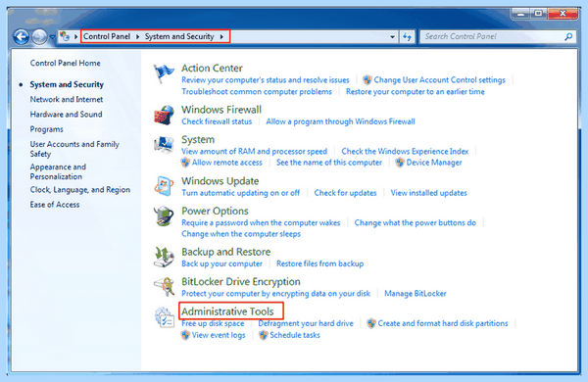Viewport: 588px width, 382px height.
Task: Click Review your computer's status link
Action: pos(266,80)
